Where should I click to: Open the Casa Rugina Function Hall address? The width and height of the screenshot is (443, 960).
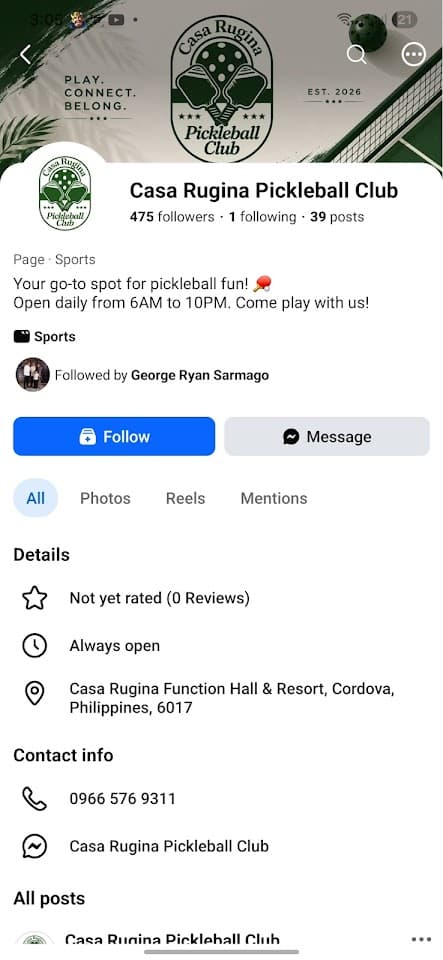[x=232, y=699]
